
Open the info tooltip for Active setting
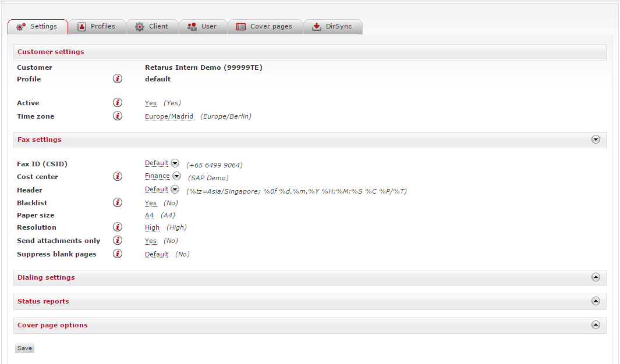pyautogui.click(x=117, y=102)
